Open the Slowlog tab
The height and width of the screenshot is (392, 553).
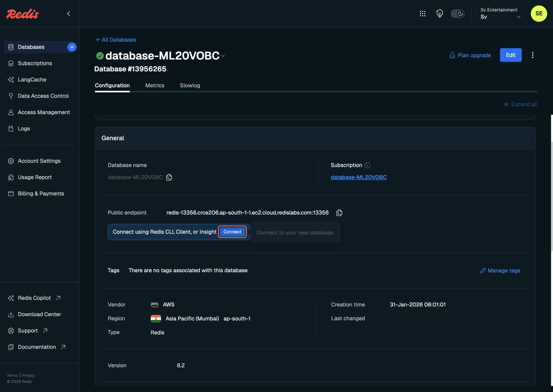pos(190,85)
